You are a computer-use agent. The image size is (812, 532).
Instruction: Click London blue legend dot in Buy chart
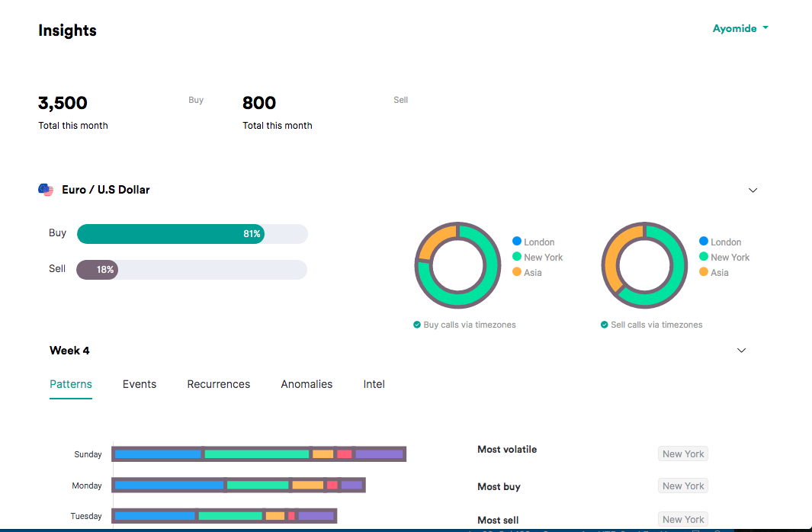[517, 241]
